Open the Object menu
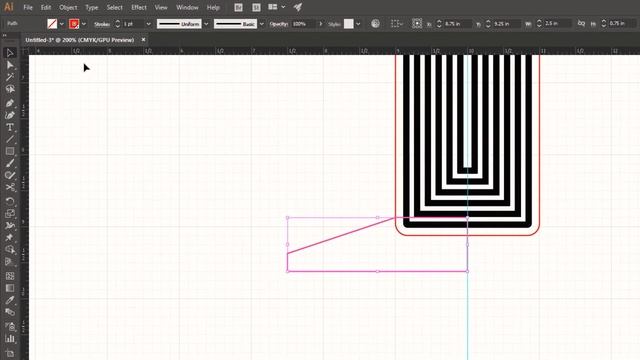 68,7
